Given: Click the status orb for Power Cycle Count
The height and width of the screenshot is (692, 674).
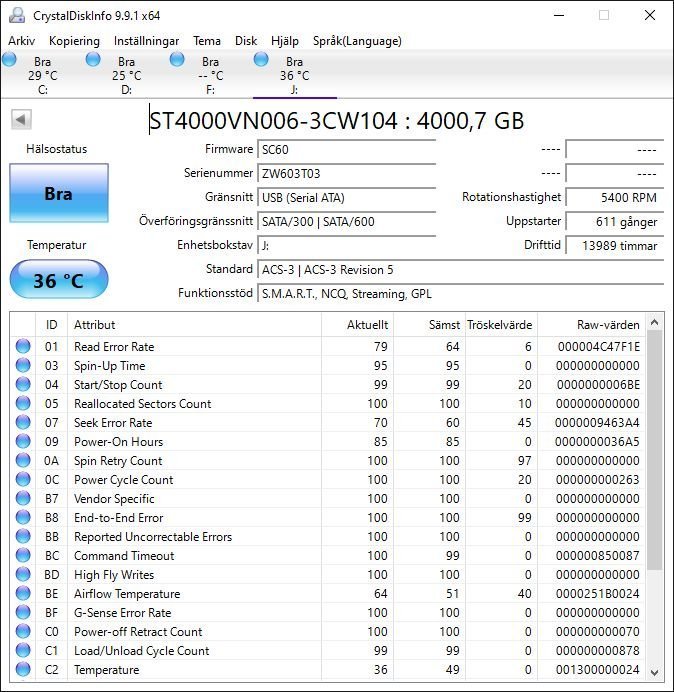Looking at the screenshot, I should (23, 479).
